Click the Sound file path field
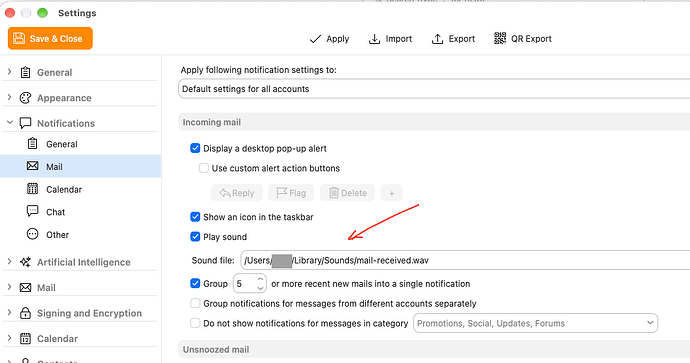Screen dimensions: 690x363 [465, 260]
